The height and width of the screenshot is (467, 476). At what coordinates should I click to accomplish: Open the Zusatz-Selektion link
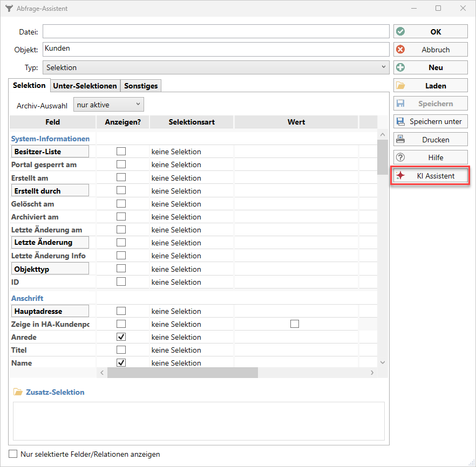[x=55, y=392]
